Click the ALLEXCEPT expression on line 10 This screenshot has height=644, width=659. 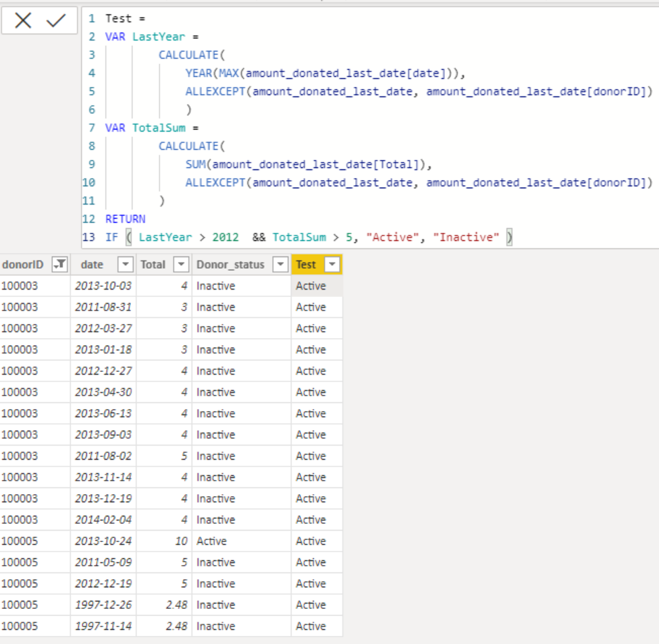(x=419, y=182)
